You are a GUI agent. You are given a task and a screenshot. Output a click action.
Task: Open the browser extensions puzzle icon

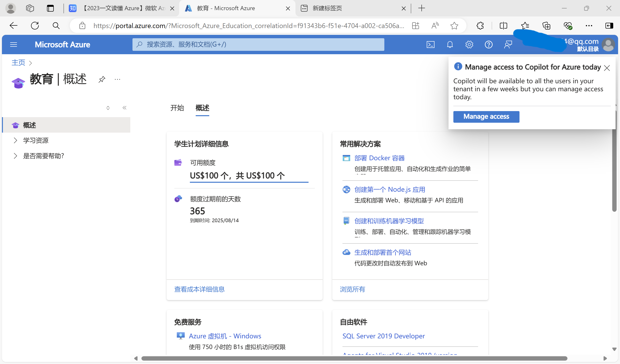coord(480,26)
